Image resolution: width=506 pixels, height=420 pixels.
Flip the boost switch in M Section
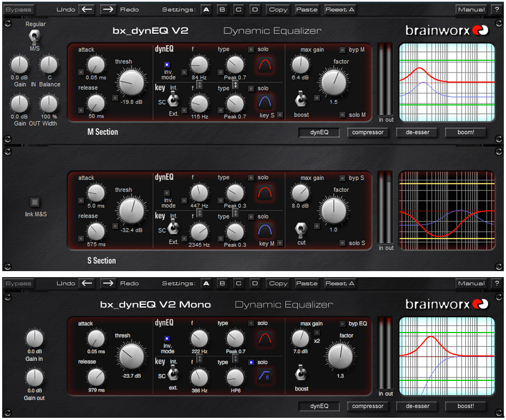click(x=301, y=99)
